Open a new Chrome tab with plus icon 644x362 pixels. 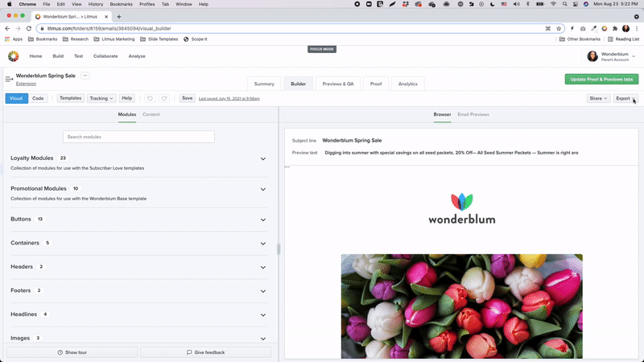click(x=119, y=17)
